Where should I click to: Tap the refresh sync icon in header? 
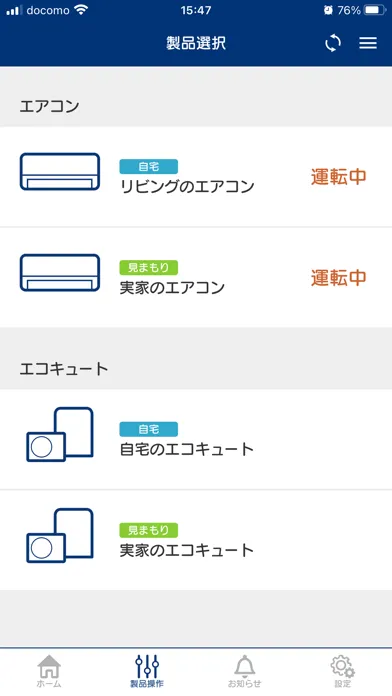tap(333, 43)
